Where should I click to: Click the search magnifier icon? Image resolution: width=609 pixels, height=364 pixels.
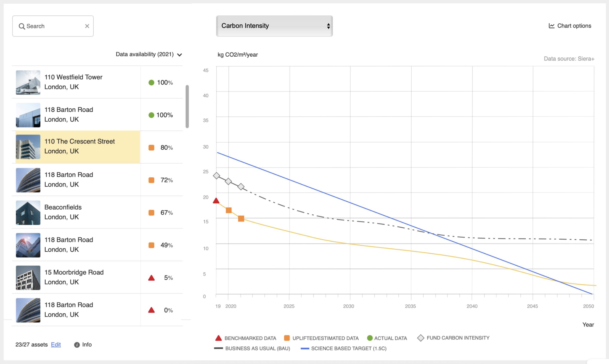coord(22,26)
